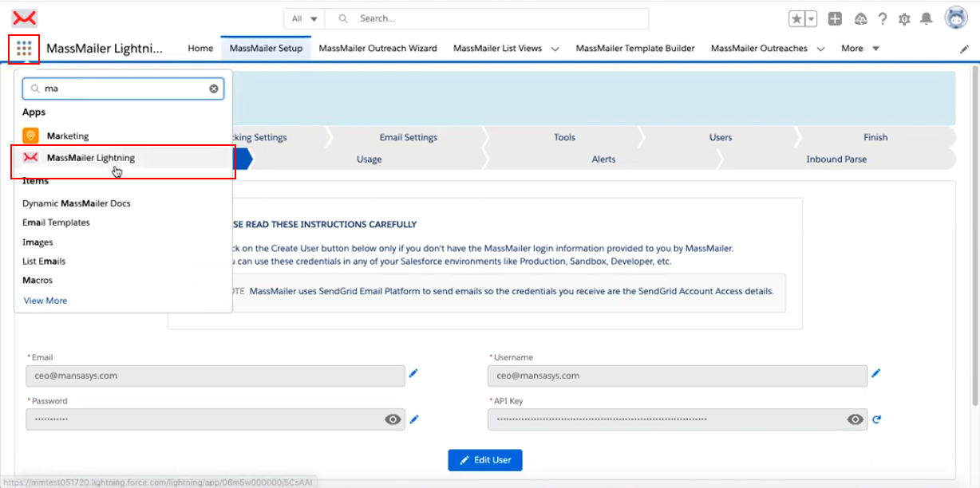Open the Macros item
The image size is (980, 488).
click(38, 280)
